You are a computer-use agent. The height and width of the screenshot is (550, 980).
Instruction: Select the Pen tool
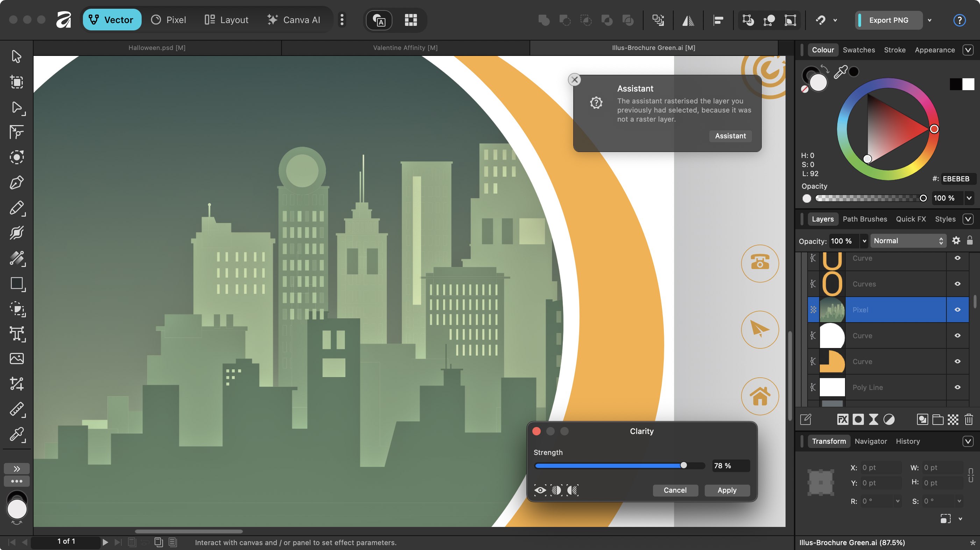(17, 182)
